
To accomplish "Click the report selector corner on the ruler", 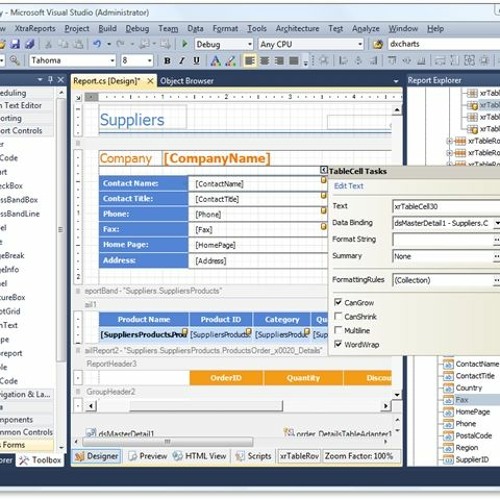I will point(78,97).
